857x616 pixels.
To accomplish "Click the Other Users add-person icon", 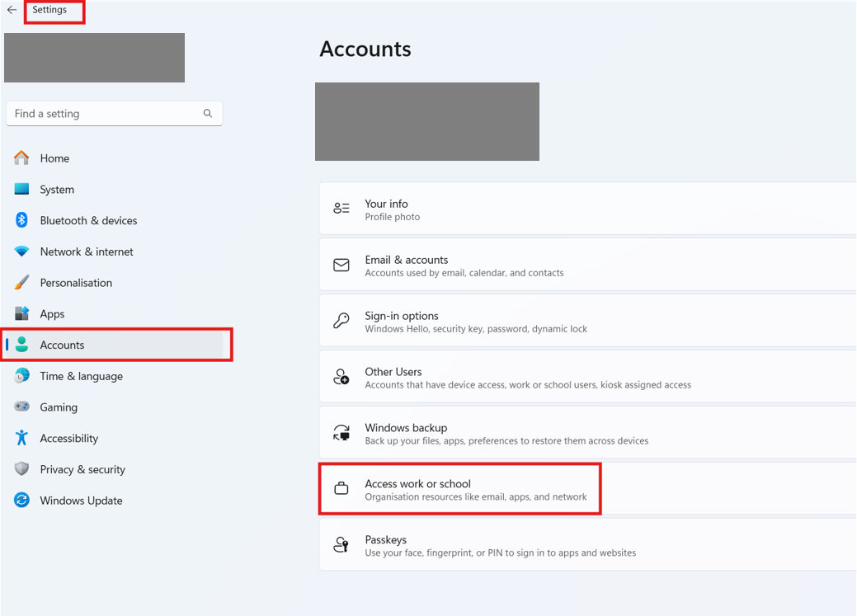I will [x=341, y=377].
